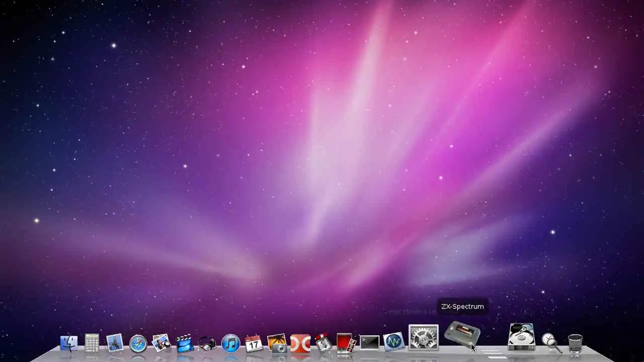Launch Safari compass icon in dock
The width and height of the screenshot is (644, 362).
click(x=138, y=344)
